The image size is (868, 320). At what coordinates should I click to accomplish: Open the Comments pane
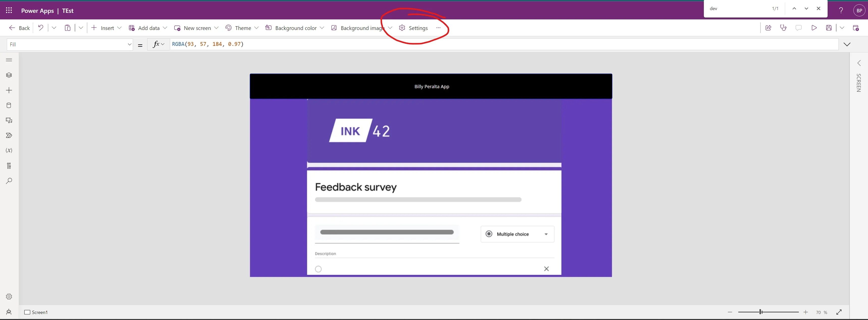[799, 28]
